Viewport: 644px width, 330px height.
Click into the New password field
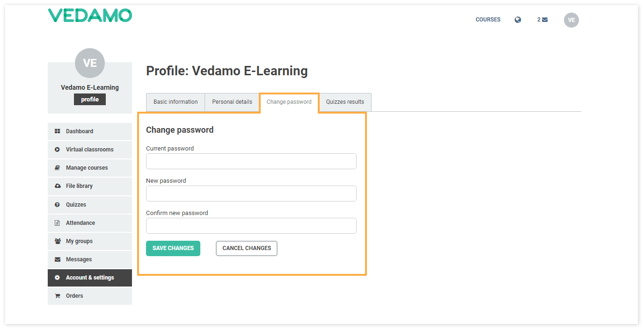[x=251, y=194]
